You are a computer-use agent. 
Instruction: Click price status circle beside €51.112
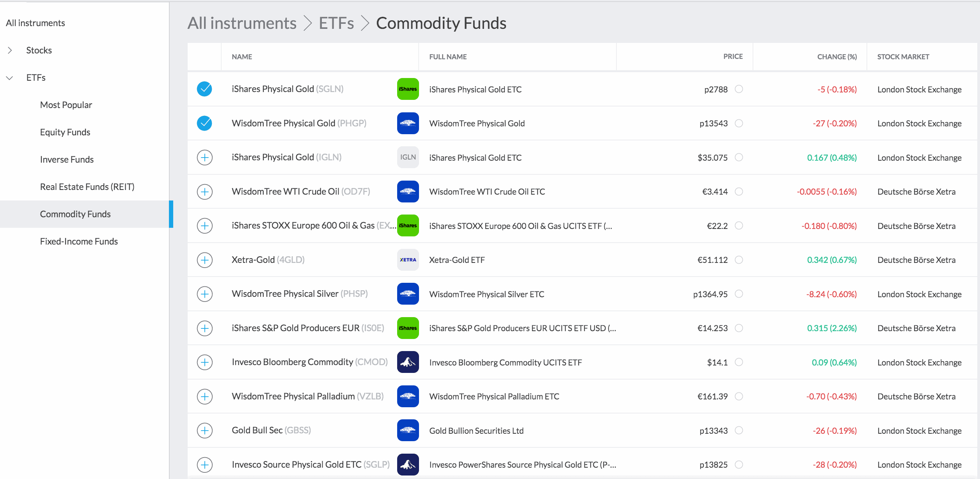[739, 260]
